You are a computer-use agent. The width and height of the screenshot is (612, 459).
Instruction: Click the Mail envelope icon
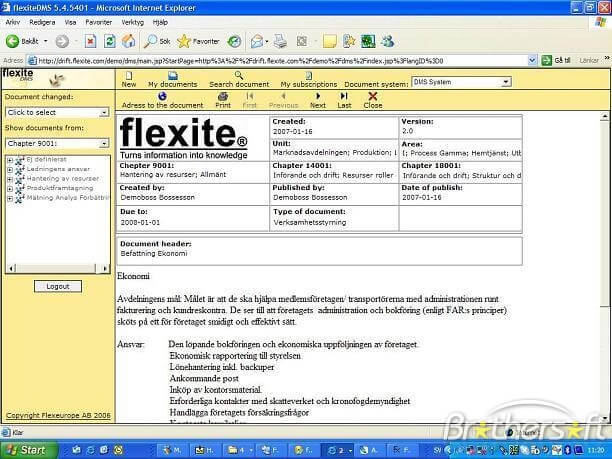(x=256, y=41)
